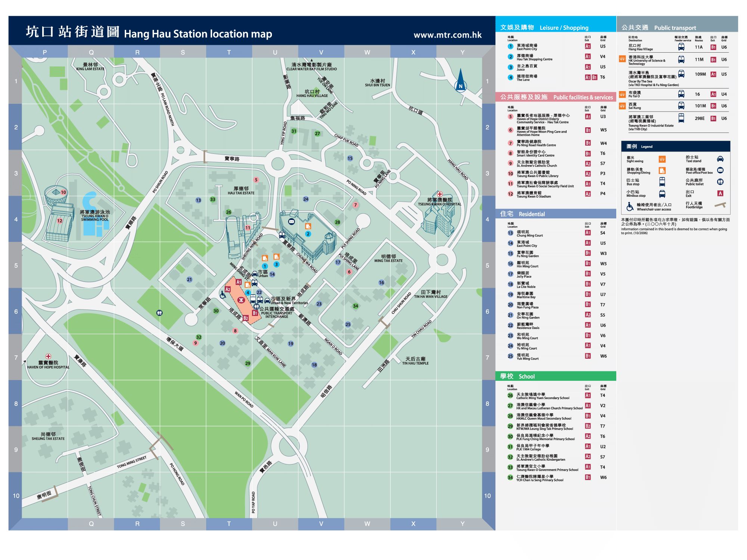This screenshot has width=747, height=560.
Task: Click the Sight seeing icon in the legend
Action: [662, 159]
